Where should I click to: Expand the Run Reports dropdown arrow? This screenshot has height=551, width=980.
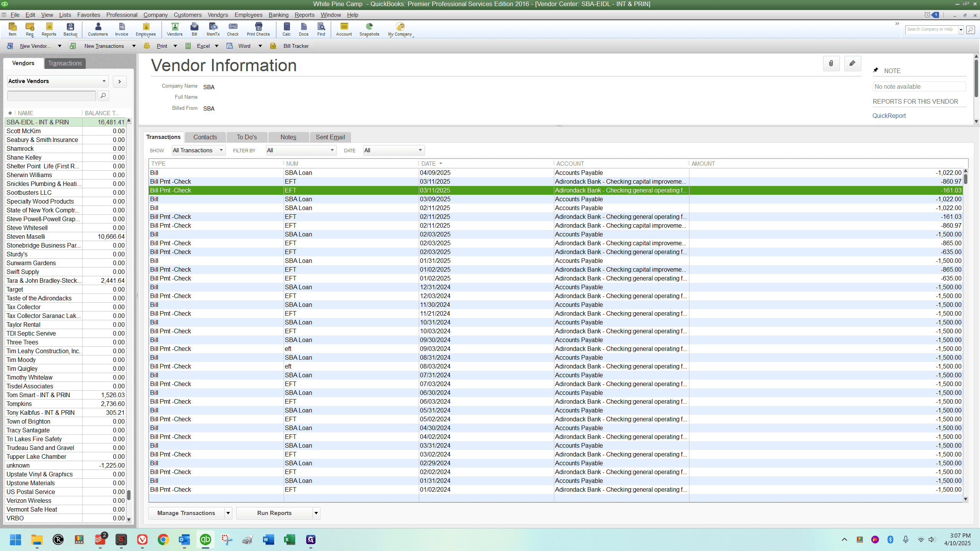(316, 513)
